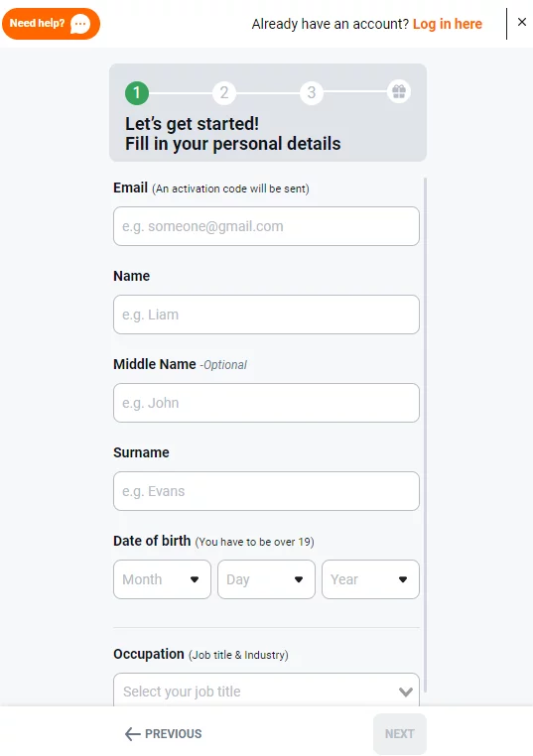
Task: Close the registration form with X
Action: (x=522, y=22)
